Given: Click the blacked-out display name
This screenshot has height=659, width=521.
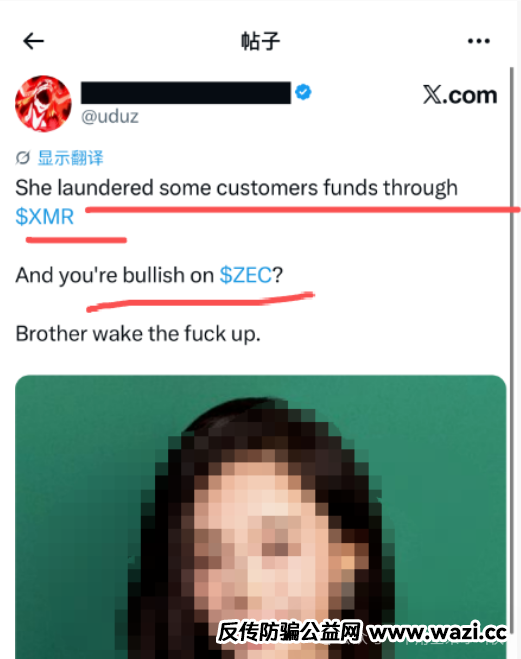Looking at the screenshot, I should click(x=186, y=92).
